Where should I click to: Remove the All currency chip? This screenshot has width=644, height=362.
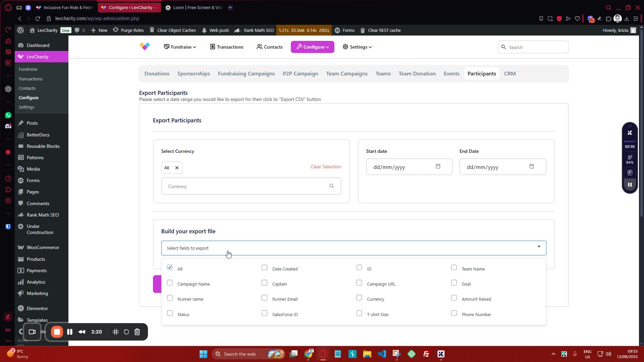177,168
